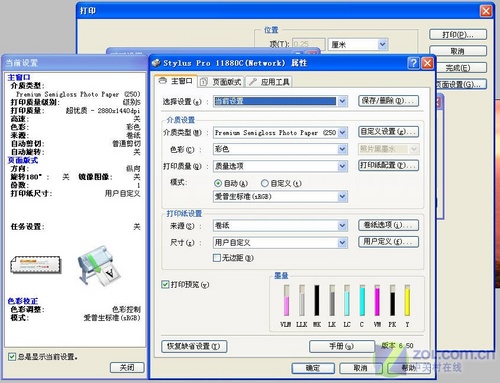Click the 恢复缺省设置 button
This screenshot has height=383, width=500.
194,346
